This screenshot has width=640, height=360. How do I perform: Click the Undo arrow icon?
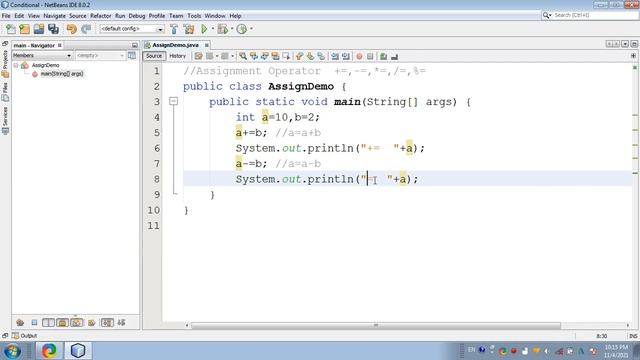coord(71,29)
